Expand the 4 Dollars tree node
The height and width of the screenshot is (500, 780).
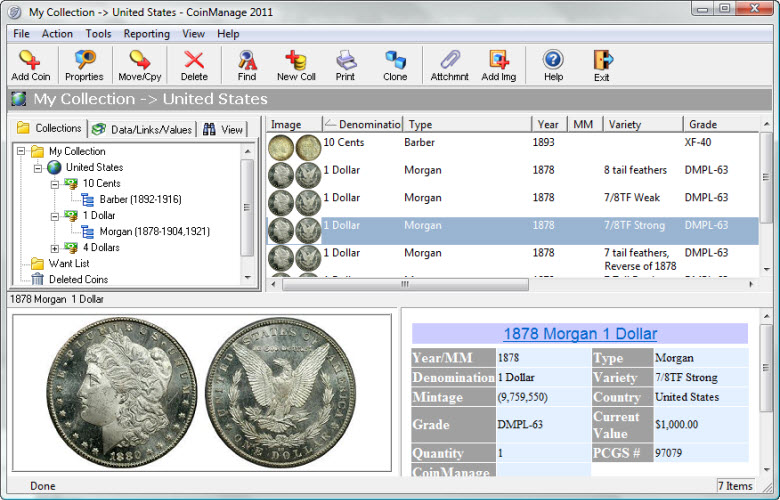[x=55, y=248]
